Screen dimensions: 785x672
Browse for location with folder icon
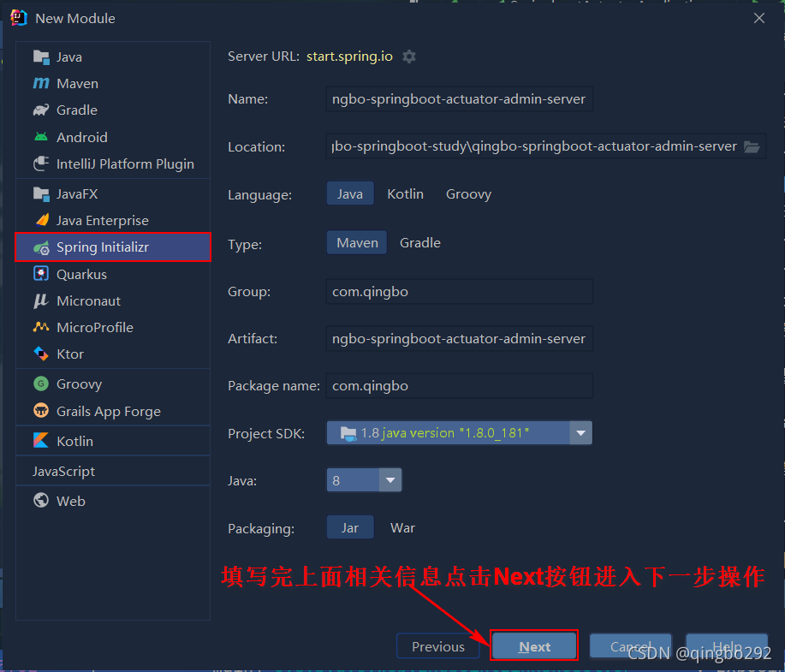tap(752, 146)
